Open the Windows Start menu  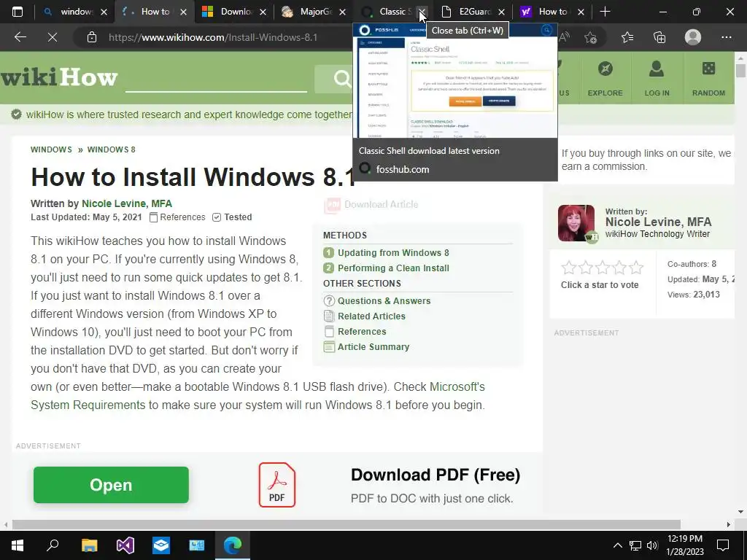[x=18, y=545]
